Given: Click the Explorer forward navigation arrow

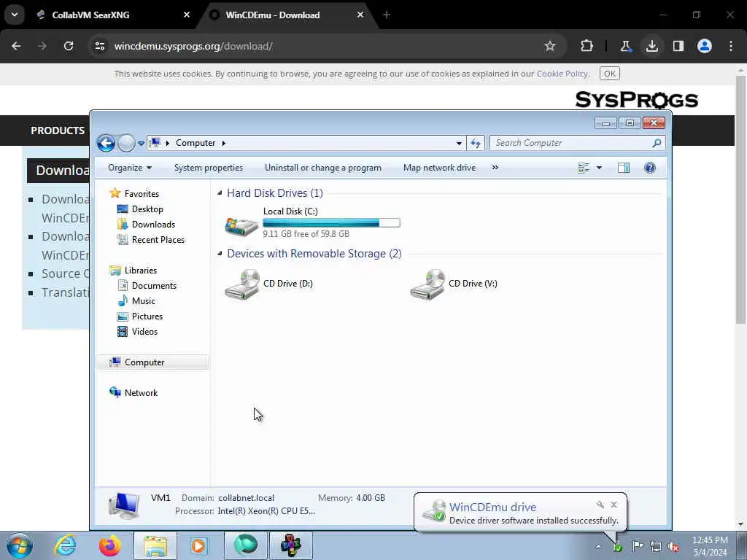Looking at the screenshot, I should [126, 143].
